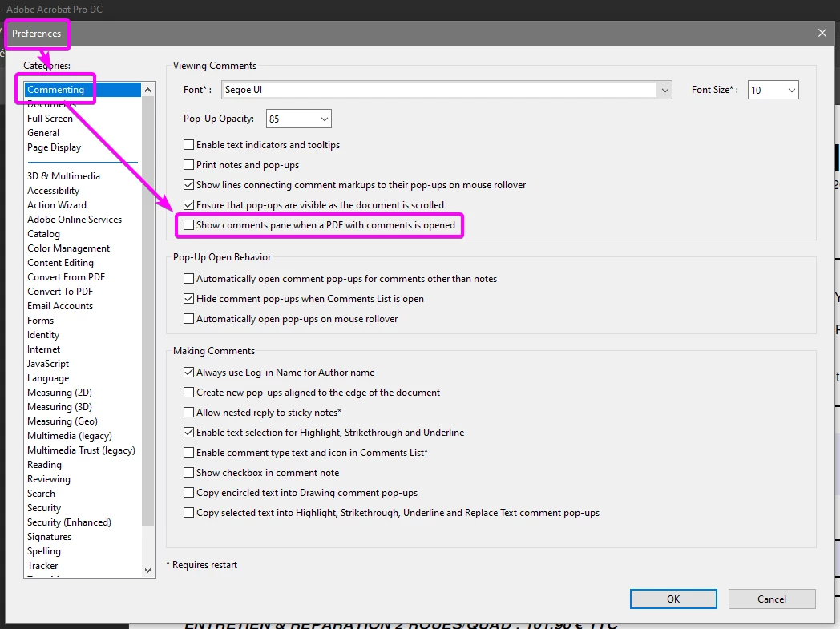
Task: Check Automatically open comment pop-ups for non-notes
Action: coord(188,279)
